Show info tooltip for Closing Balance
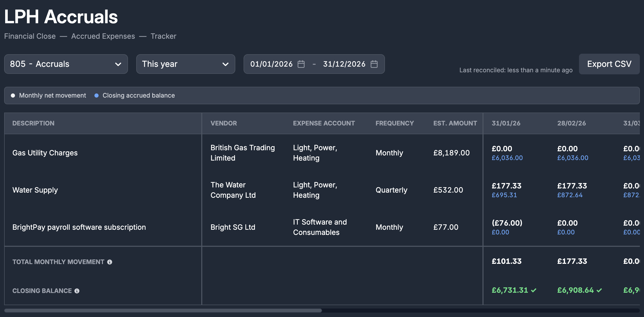The image size is (644, 317). tap(77, 291)
